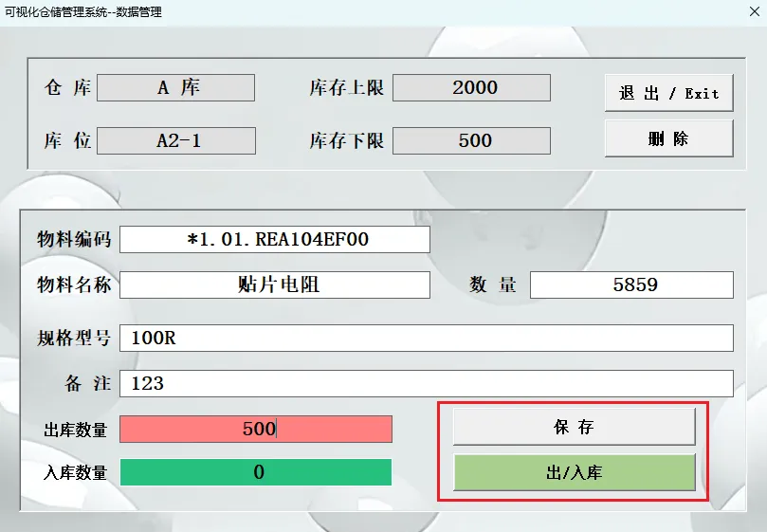Close the 数据管理 window
The width and height of the screenshot is (767, 532).
point(755,11)
